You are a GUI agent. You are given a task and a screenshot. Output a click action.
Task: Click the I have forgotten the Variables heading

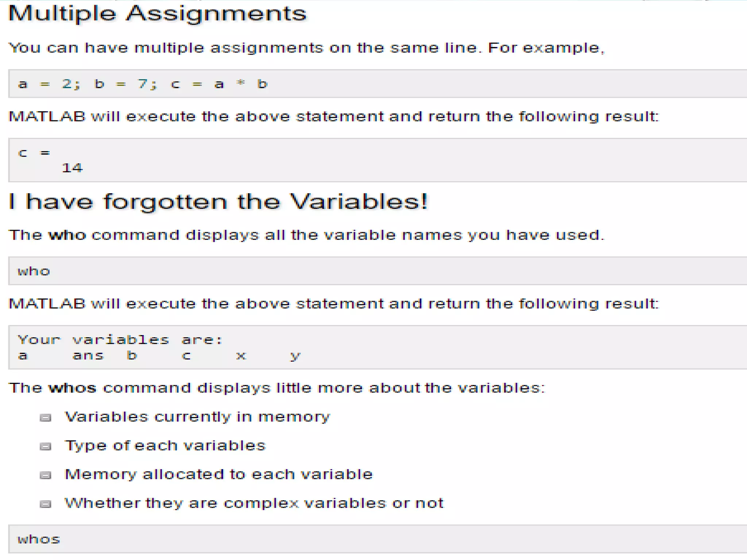pos(218,202)
